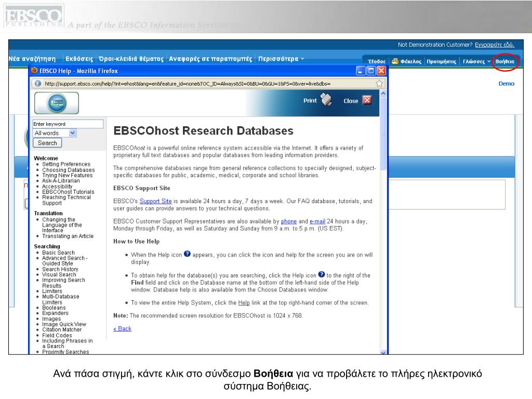532x399 pixels.
Task: Click the Enter keyword input field
Action: 68,124
